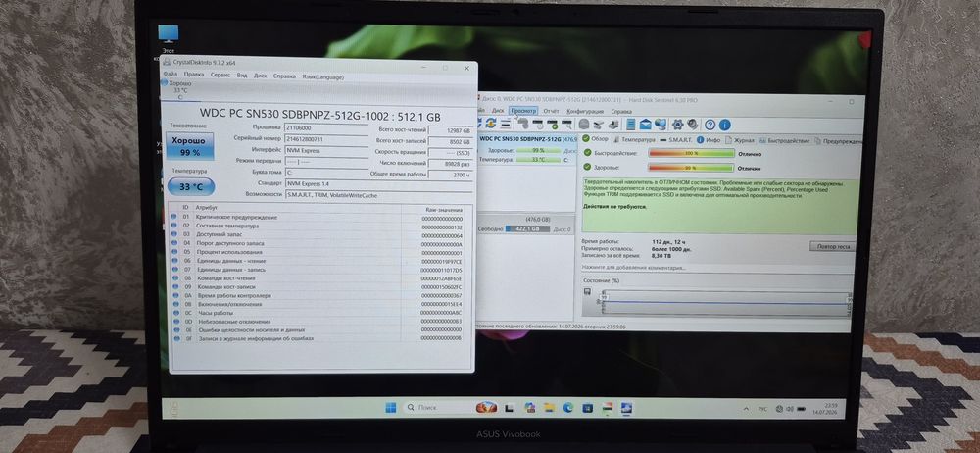Click the 33 °C temperature indicator
This screenshot has width=980, height=453.
pos(191,186)
